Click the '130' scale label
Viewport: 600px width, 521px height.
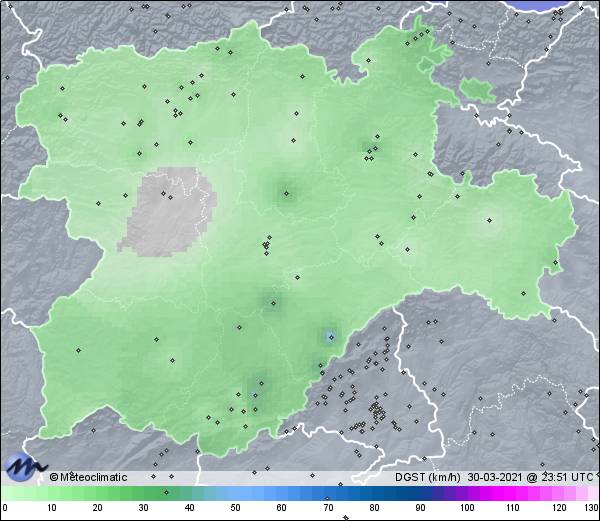click(x=592, y=508)
